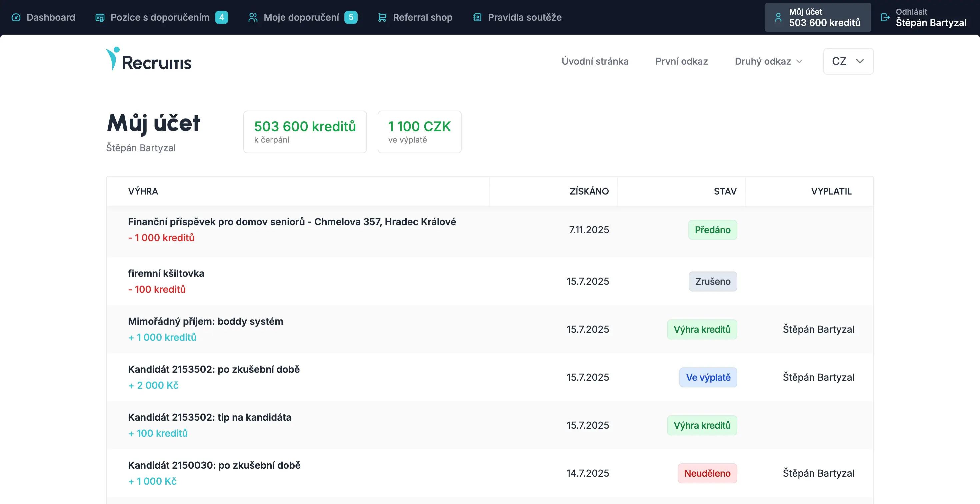Click the Zrušeno status badge
Screen dimensions: 980x504
click(713, 281)
